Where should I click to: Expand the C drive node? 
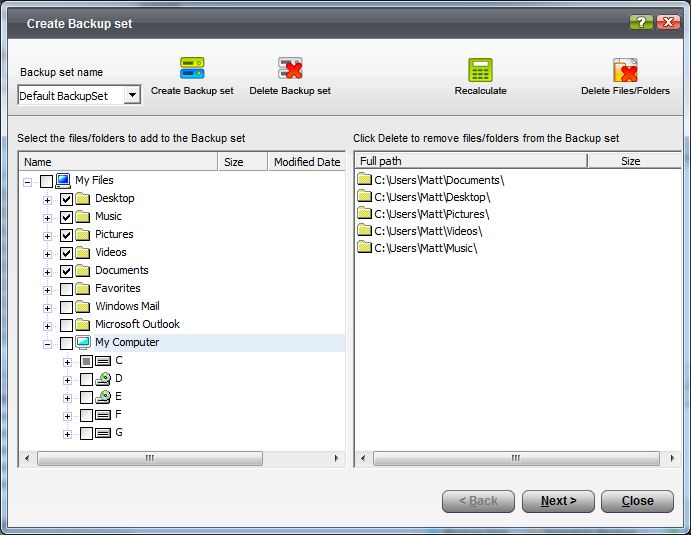(x=67, y=362)
